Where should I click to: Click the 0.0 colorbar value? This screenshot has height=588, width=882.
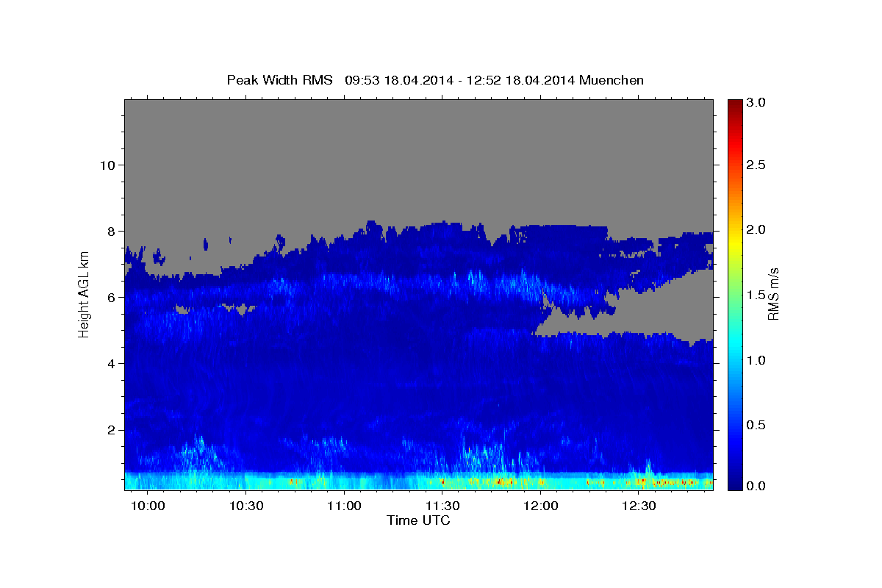tap(756, 486)
